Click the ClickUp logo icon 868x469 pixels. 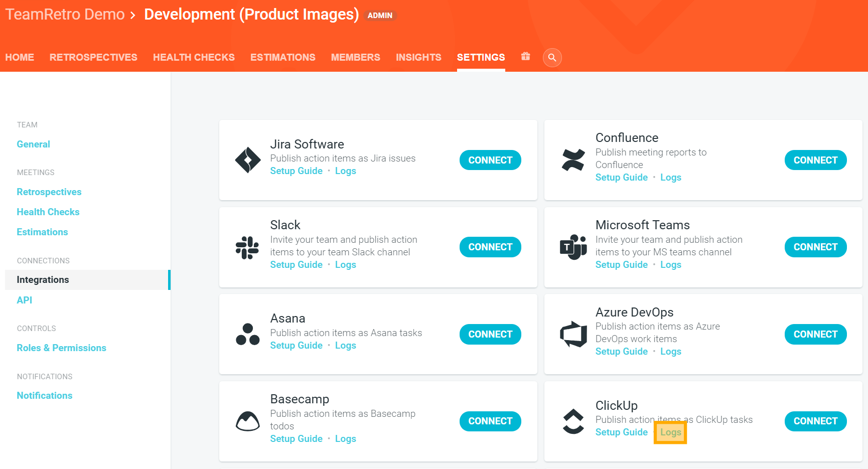(573, 421)
